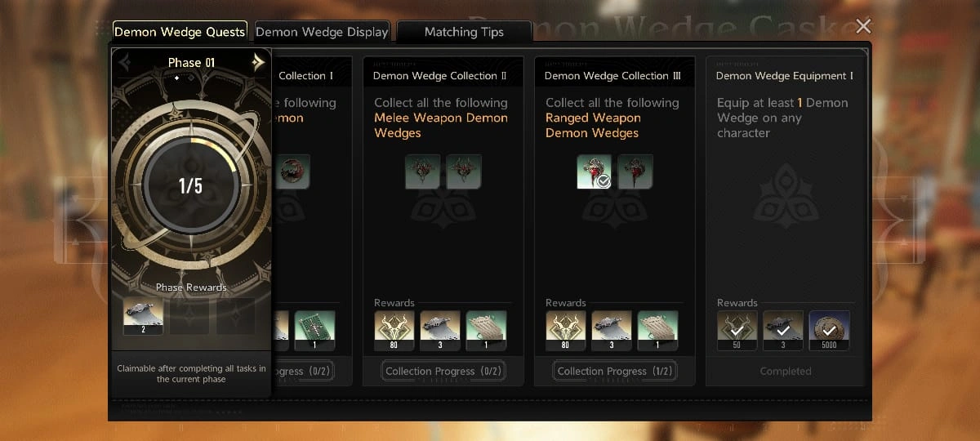The height and width of the screenshot is (441, 980).
Task: Click Demon Wedge Collection II header
Action: pos(440,76)
